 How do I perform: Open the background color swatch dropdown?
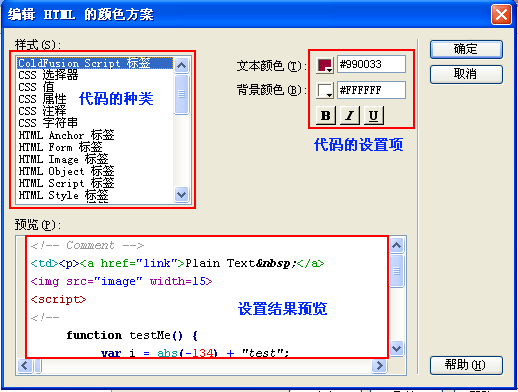point(325,90)
